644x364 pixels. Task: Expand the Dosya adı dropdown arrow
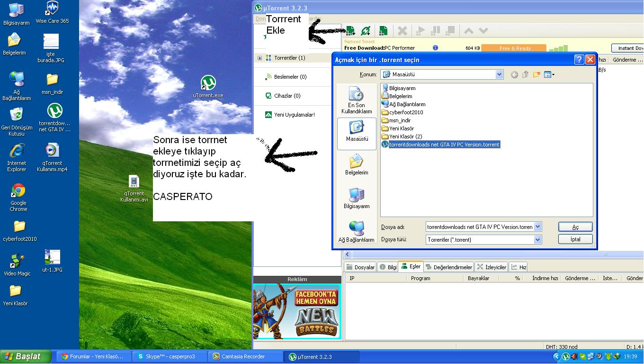[x=537, y=227]
